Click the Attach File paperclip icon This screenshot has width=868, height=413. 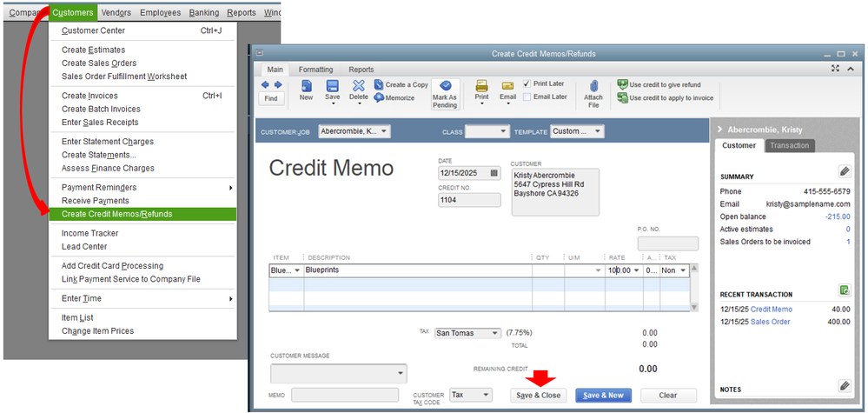click(594, 87)
